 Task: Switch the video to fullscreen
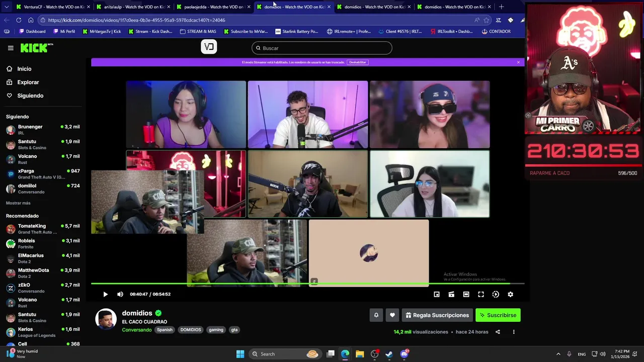[481, 294]
